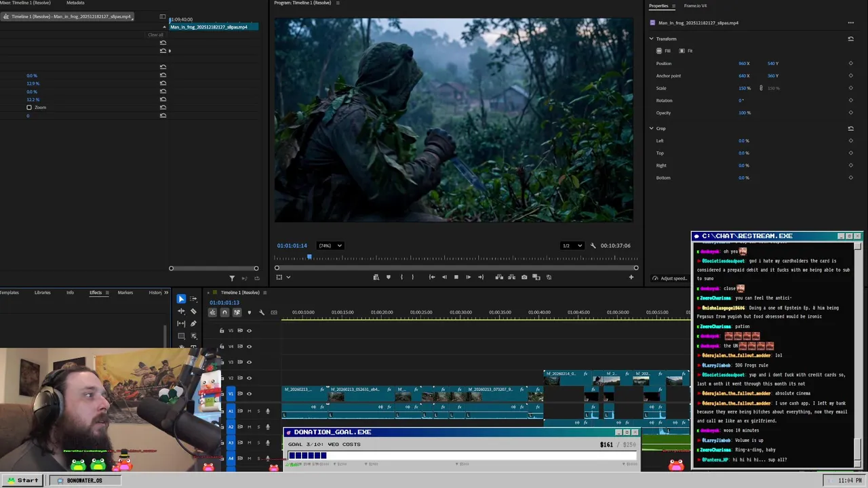The height and width of the screenshot is (488, 868).
Task: Open the Effects tab
Action: (x=96, y=293)
